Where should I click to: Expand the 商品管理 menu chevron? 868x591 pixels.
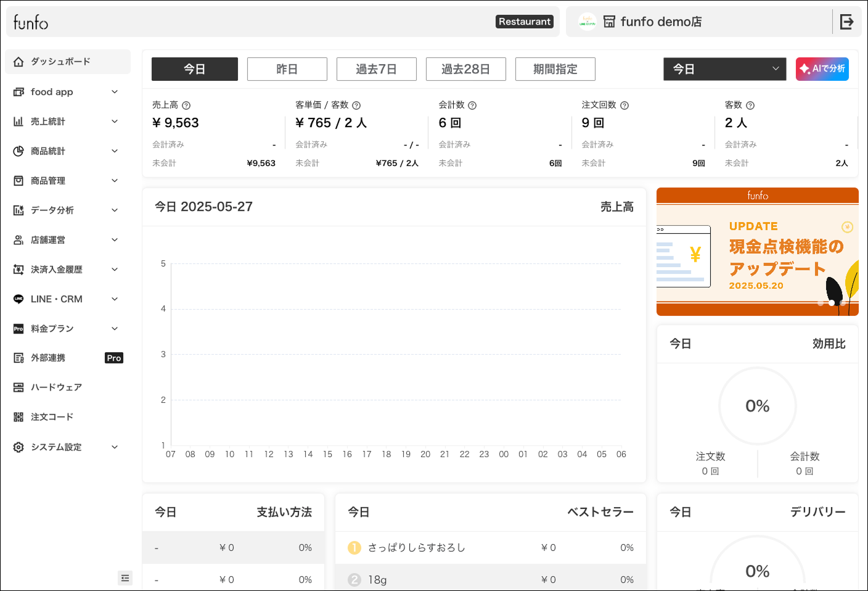coord(115,181)
